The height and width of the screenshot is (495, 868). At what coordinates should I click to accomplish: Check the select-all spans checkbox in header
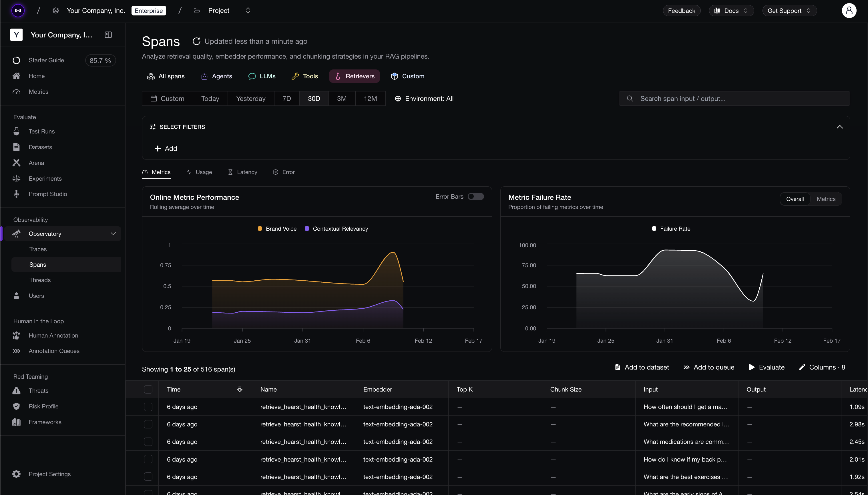[148, 389]
